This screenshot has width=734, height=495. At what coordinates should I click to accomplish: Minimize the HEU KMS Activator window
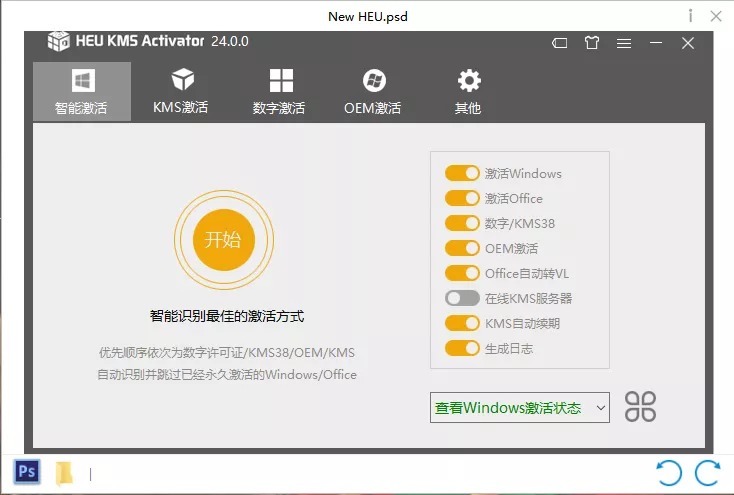[x=656, y=43]
